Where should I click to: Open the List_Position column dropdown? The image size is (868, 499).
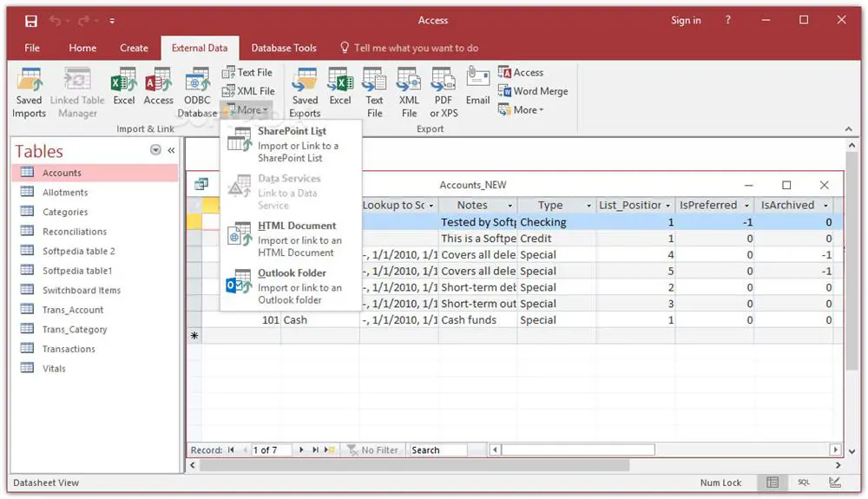[x=667, y=206]
